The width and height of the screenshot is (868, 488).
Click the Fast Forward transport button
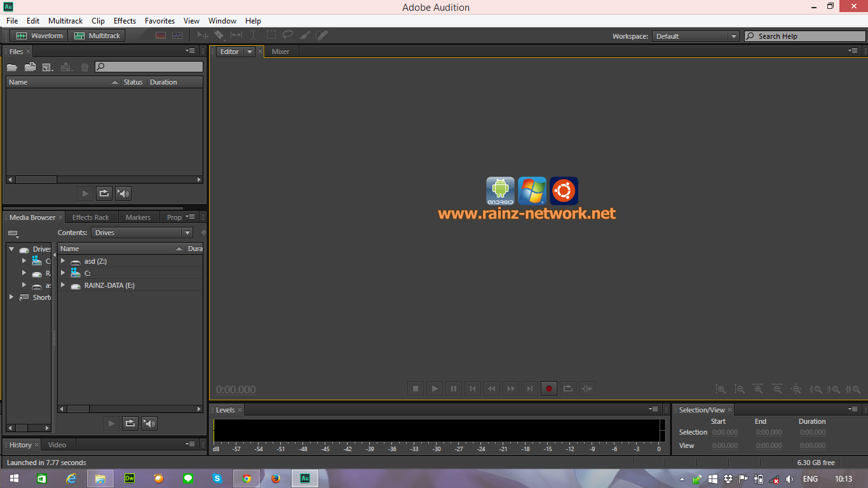coord(511,388)
